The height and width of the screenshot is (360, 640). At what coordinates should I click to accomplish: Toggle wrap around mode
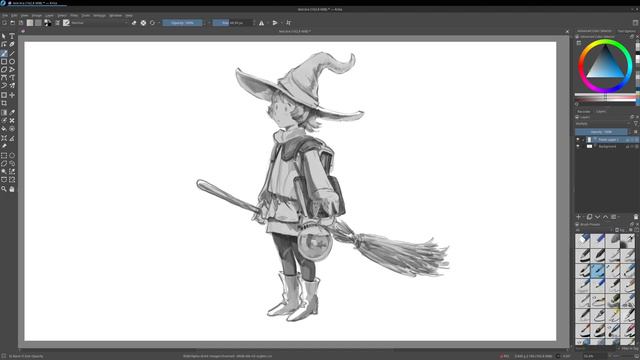click(x=289, y=23)
